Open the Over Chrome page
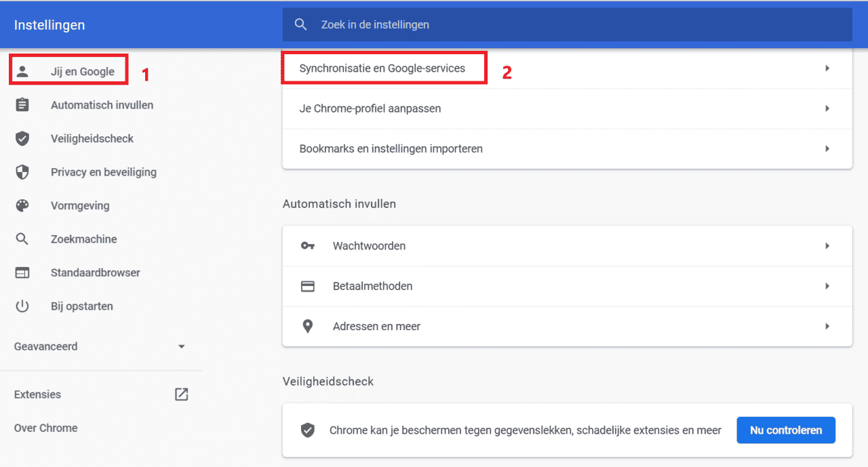868x467 pixels. click(x=45, y=428)
